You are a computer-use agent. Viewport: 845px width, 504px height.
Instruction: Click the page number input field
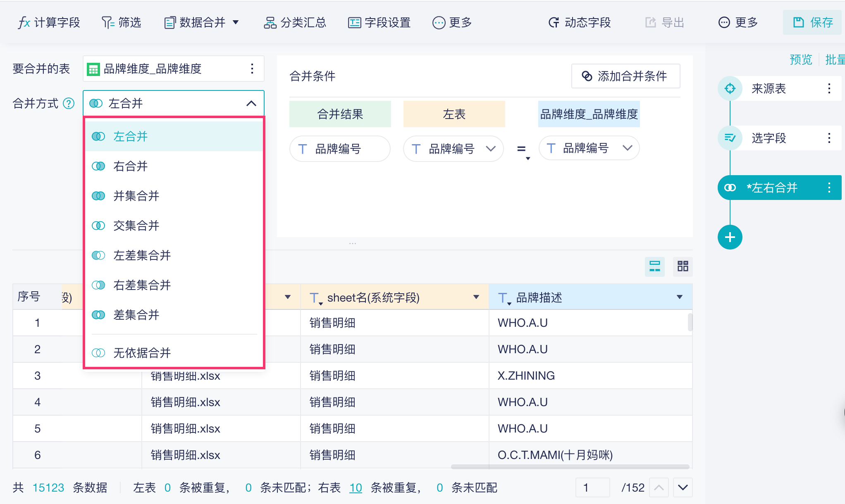tap(592, 488)
